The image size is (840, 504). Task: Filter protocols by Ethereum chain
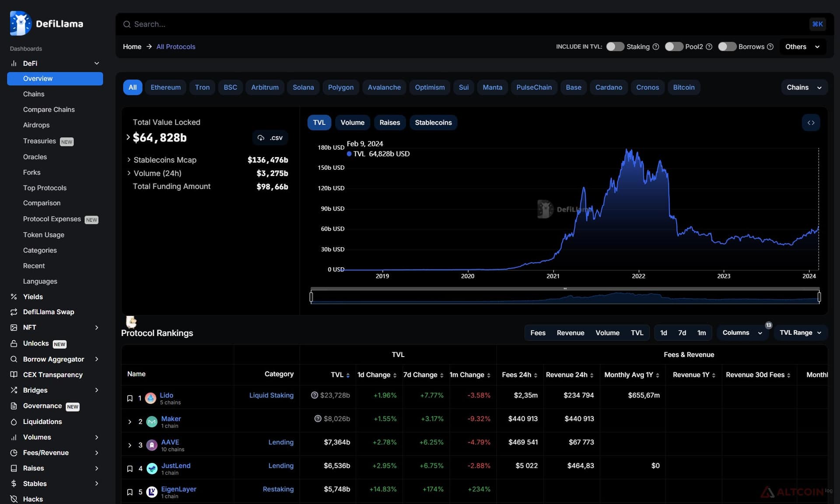(x=165, y=87)
